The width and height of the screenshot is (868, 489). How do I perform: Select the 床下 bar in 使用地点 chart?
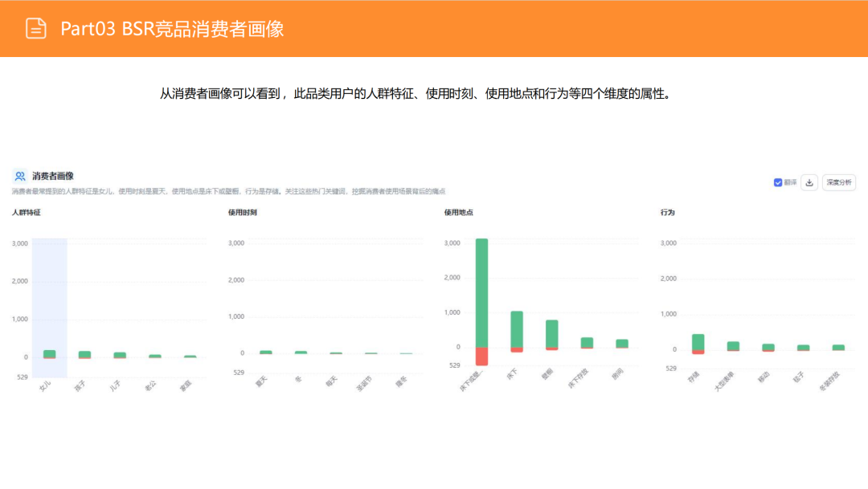(517, 332)
